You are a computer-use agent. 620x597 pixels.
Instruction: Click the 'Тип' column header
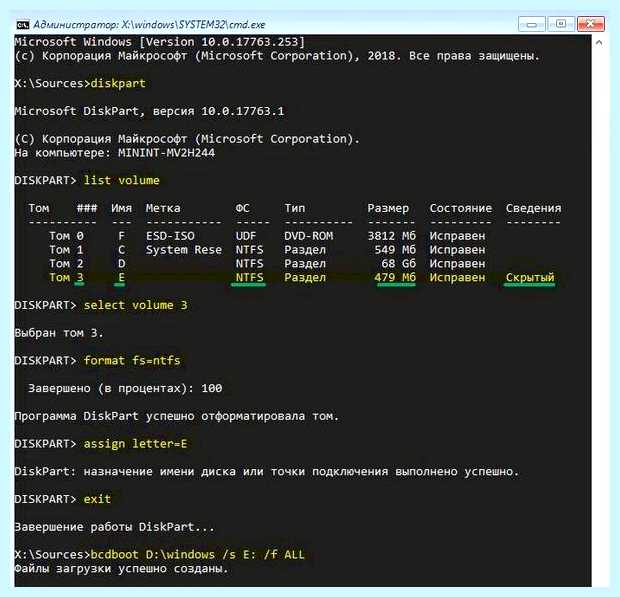click(x=295, y=208)
